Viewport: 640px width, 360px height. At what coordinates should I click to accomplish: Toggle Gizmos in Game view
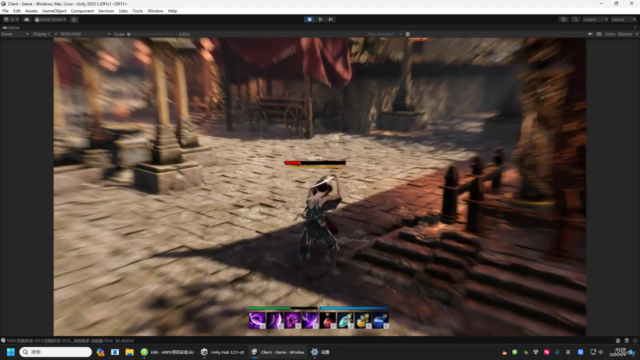(624, 34)
